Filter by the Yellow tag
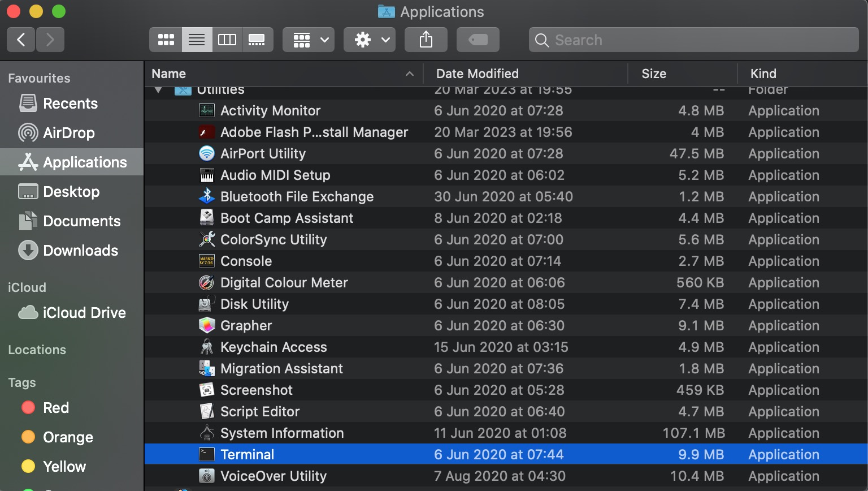Image resolution: width=868 pixels, height=491 pixels. click(x=71, y=467)
